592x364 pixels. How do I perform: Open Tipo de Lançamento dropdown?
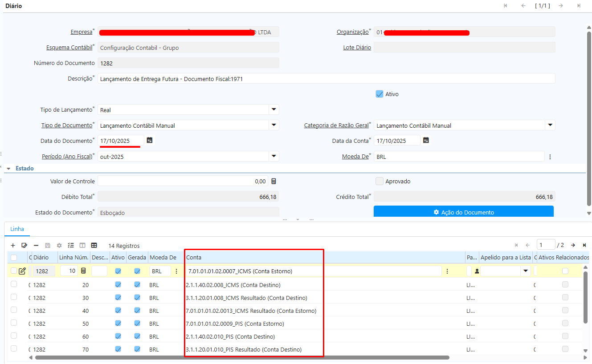click(274, 109)
